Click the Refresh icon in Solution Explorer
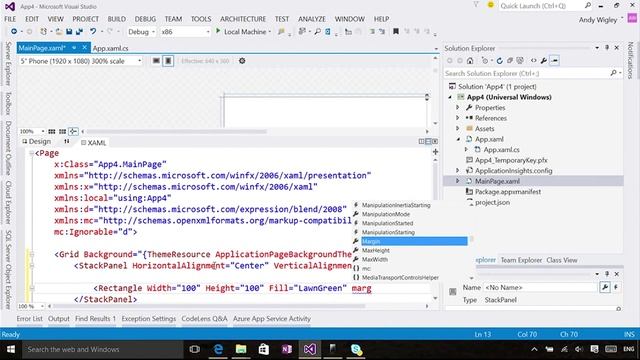 point(500,61)
